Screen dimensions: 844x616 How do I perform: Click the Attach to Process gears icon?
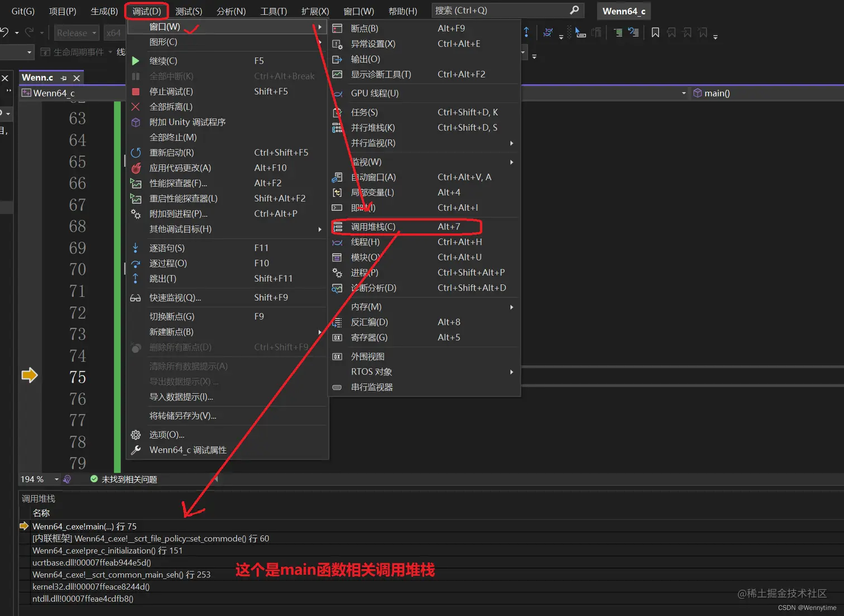[136, 214]
